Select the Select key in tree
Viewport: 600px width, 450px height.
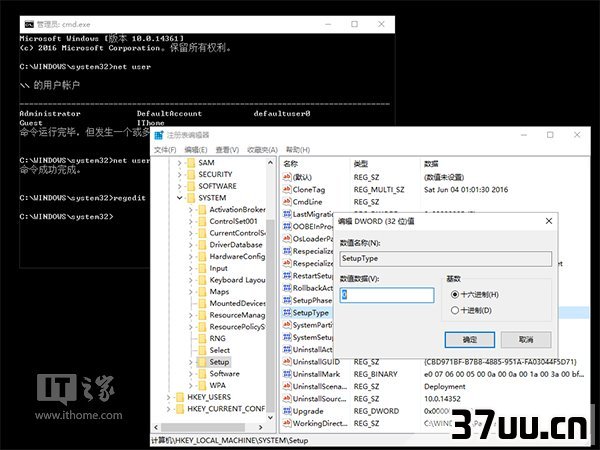[x=220, y=350]
